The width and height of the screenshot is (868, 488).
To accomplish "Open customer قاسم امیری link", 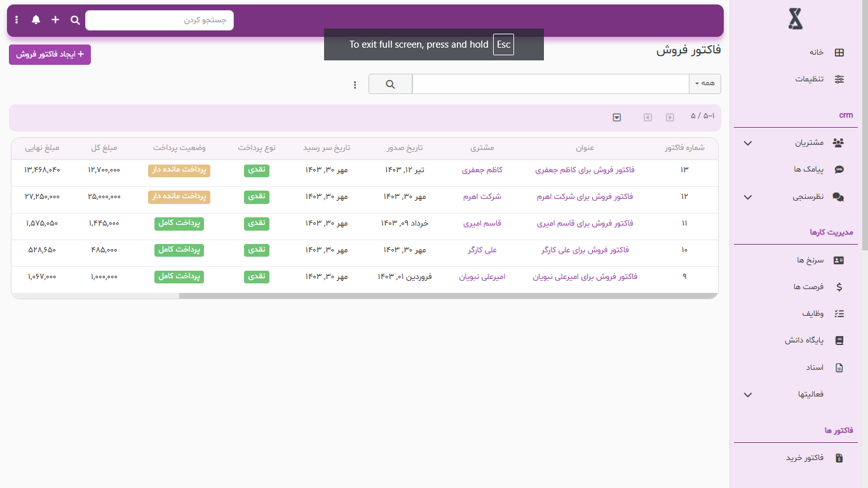I will 482,224.
